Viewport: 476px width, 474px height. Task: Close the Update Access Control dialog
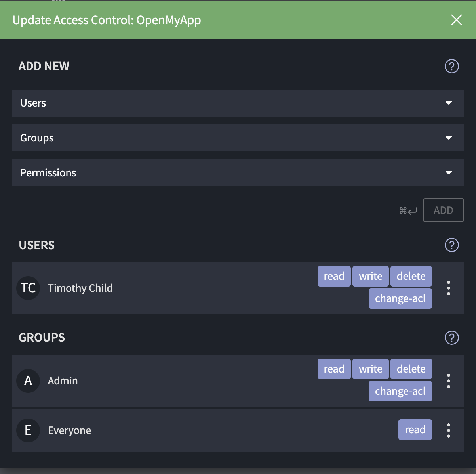[x=457, y=20]
